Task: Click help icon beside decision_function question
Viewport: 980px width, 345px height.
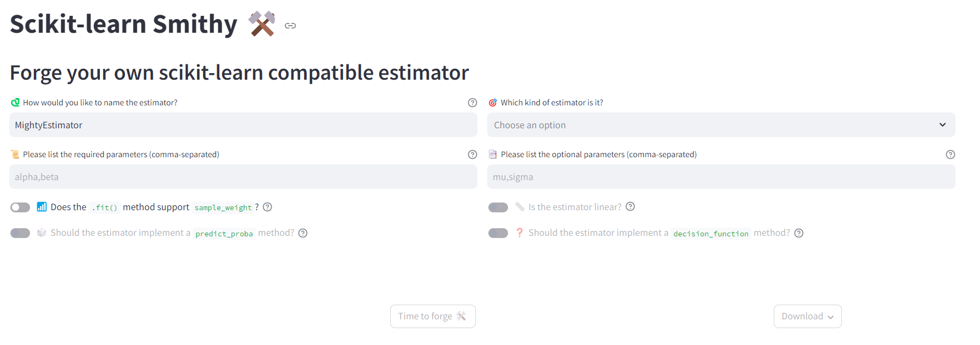Action: 799,233
